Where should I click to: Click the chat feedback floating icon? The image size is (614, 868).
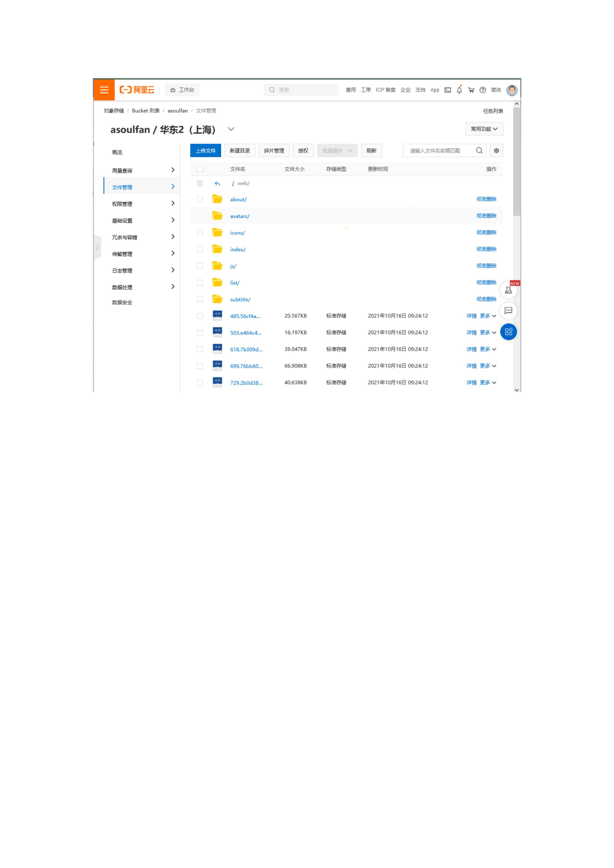click(509, 311)
